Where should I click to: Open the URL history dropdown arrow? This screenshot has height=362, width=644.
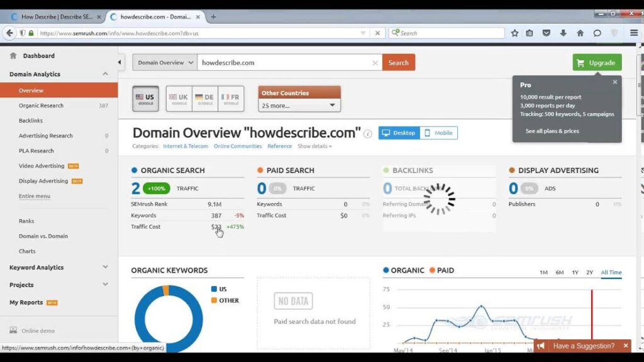[363, 33]
